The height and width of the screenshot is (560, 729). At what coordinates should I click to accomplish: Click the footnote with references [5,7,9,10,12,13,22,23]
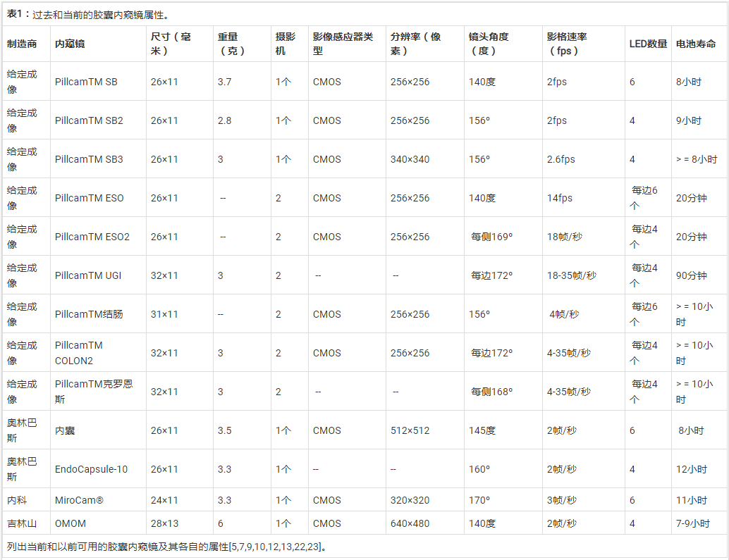tap(166, 547)
